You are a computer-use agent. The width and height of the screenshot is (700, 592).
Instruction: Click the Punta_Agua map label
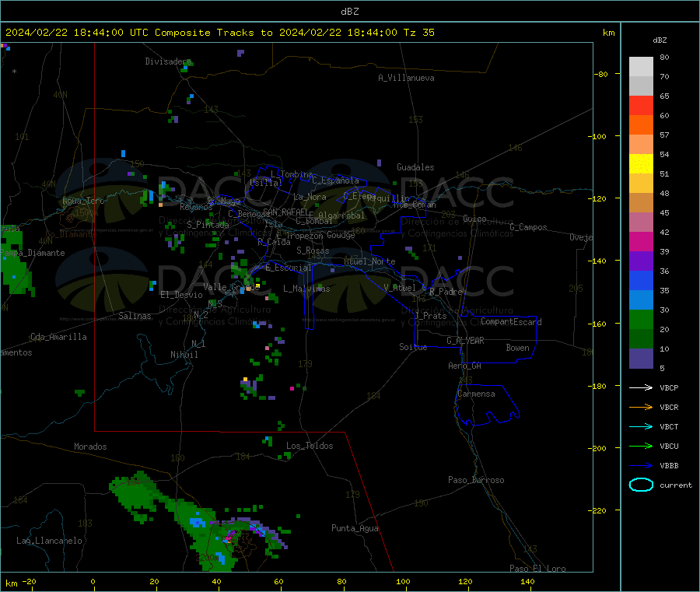click(355, 528)
